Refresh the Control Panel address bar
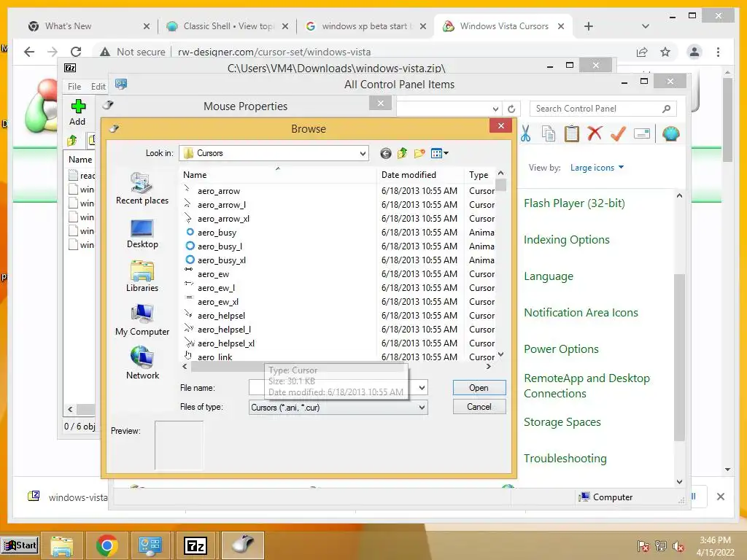 [511, 109]
